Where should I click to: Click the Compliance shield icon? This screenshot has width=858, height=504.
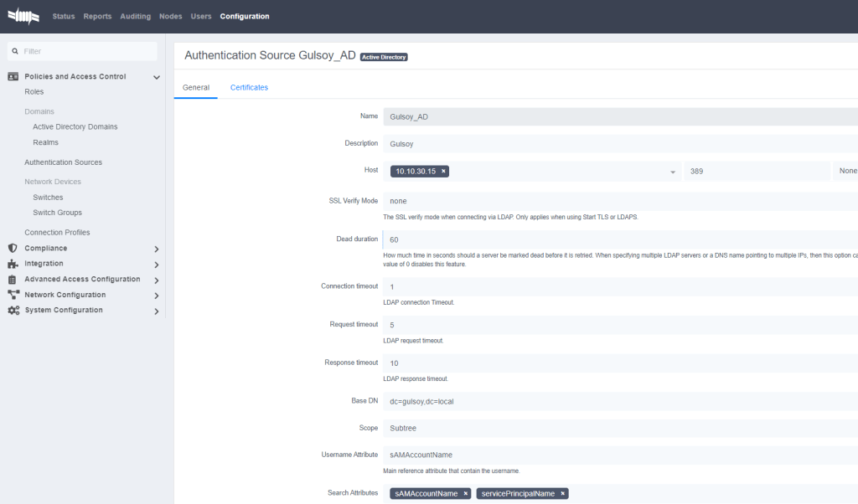click(13, 249)
